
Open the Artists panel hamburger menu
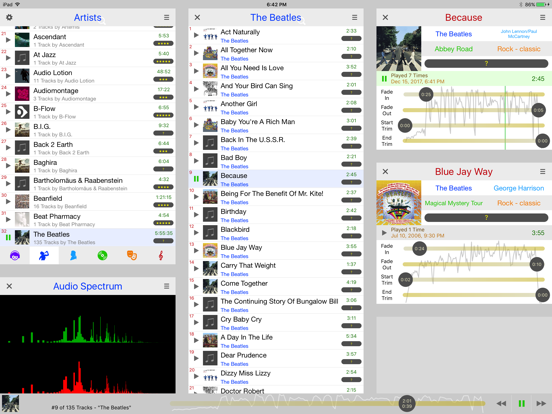point(167,17)
